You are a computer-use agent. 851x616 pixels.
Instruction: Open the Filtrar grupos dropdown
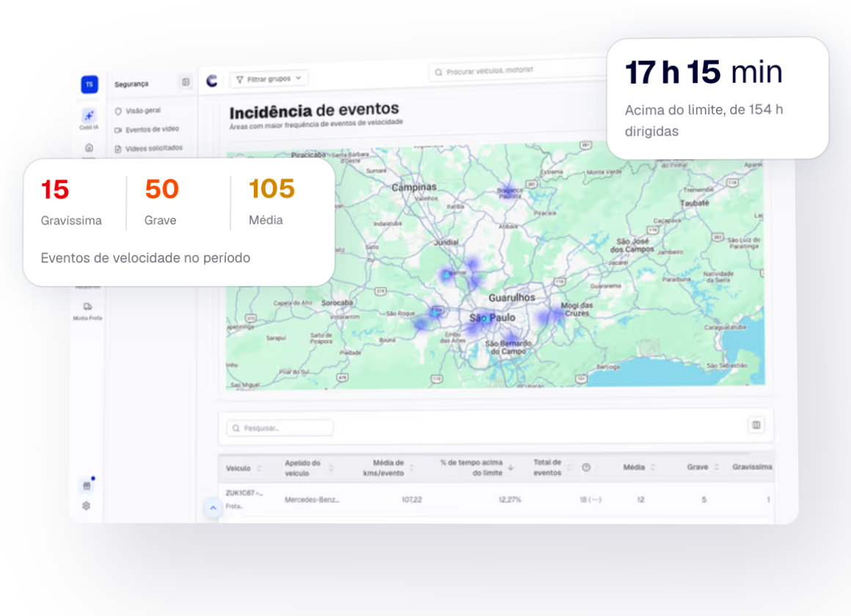point(269,78)
